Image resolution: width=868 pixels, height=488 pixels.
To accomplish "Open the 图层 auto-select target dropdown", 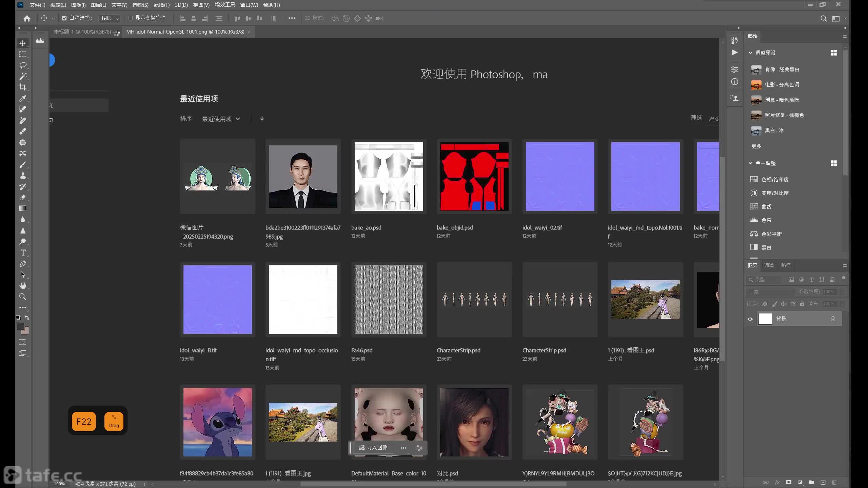I will tap(110, 18).
